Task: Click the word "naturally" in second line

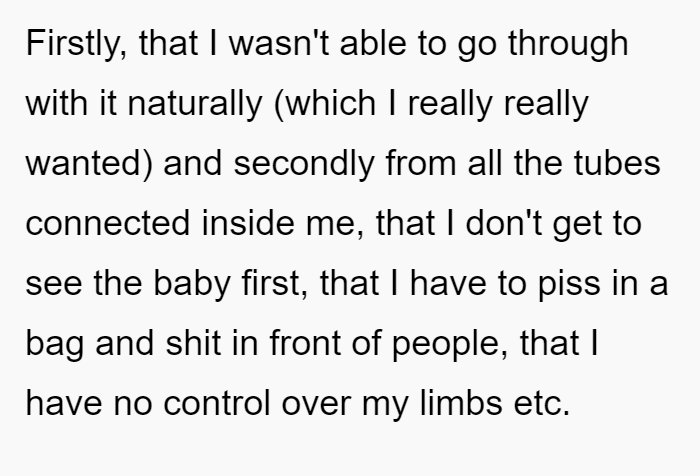Action: (x=194, y=104)
